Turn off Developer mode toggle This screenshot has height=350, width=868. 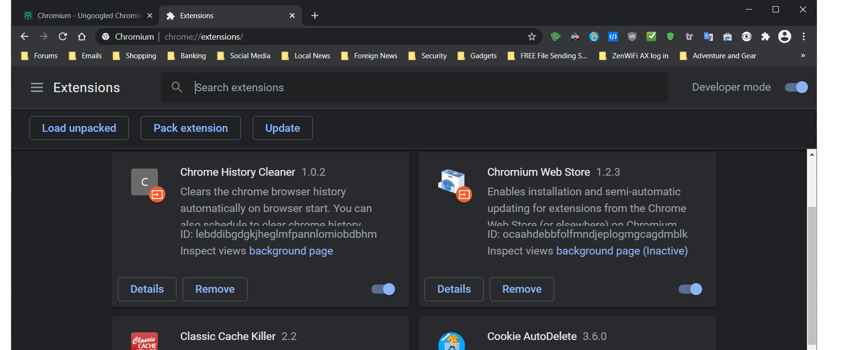pos(796,87)
